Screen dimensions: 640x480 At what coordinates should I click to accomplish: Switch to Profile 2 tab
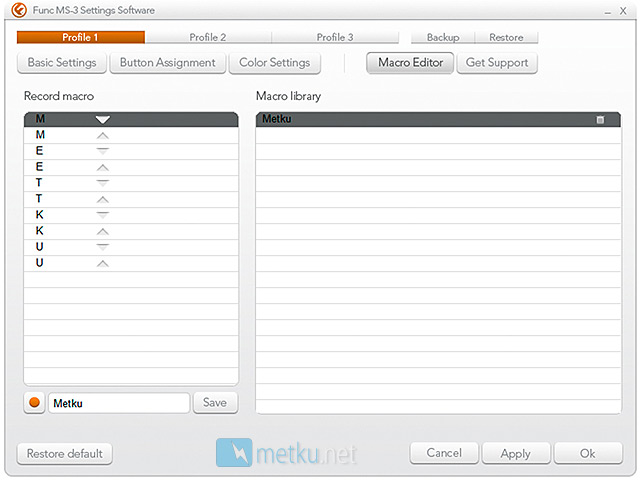208,37
